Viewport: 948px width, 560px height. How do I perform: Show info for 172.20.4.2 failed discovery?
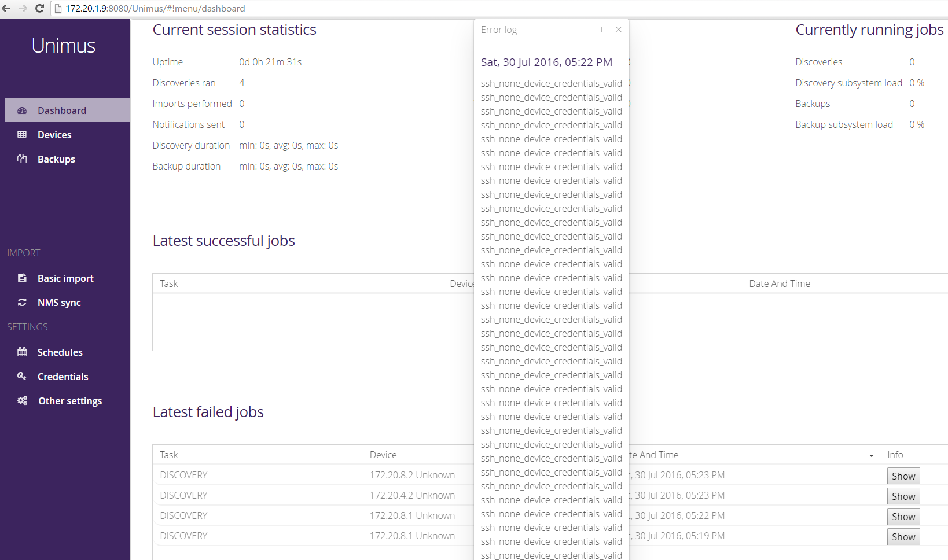(903, 496)
